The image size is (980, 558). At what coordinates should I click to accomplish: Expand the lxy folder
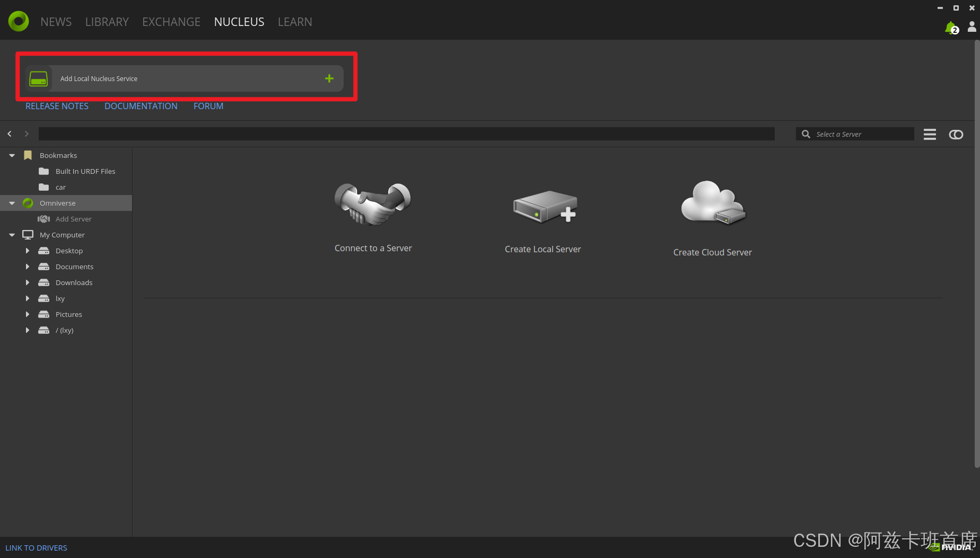28,298
